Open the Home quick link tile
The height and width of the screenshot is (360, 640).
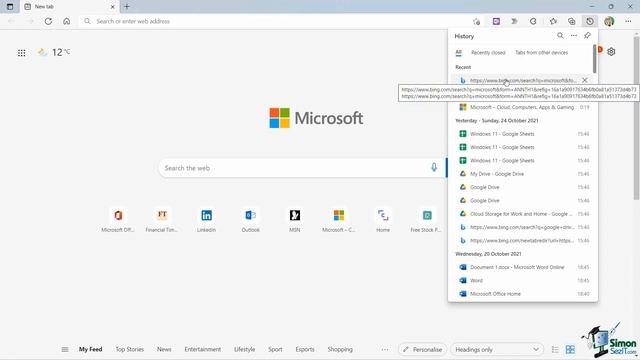pos(383,220)
